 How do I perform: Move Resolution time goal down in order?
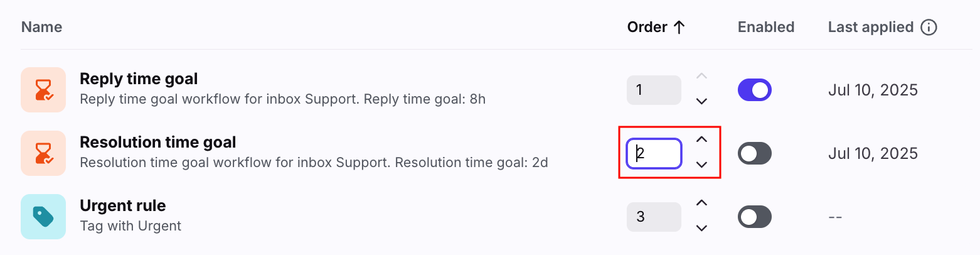coord(702,165)
